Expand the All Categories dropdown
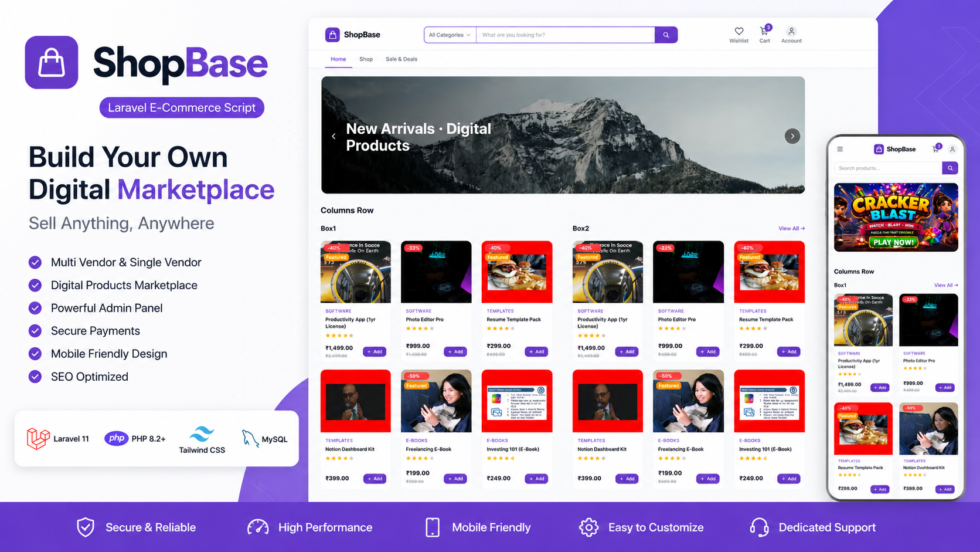This screenshot has height=552, width=980. click(x=450, y=35)
